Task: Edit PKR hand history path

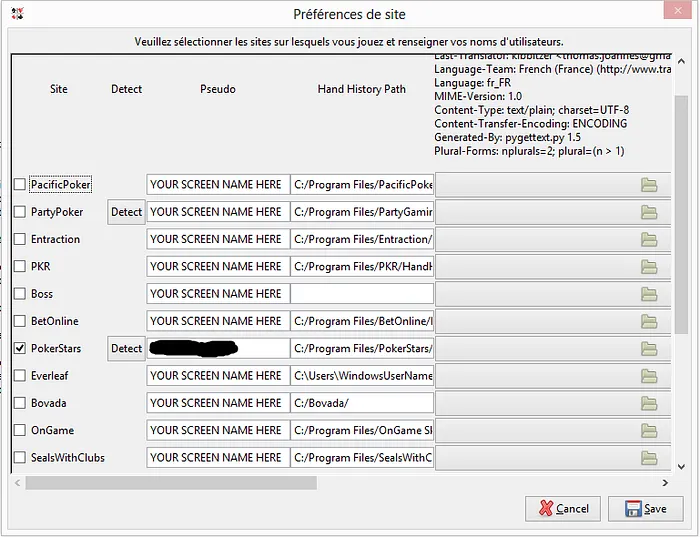Action: tap(362, 266)
